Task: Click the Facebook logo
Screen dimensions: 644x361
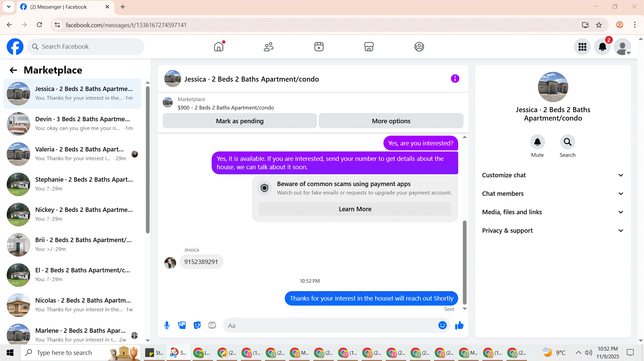Action: tap(15, 47)
